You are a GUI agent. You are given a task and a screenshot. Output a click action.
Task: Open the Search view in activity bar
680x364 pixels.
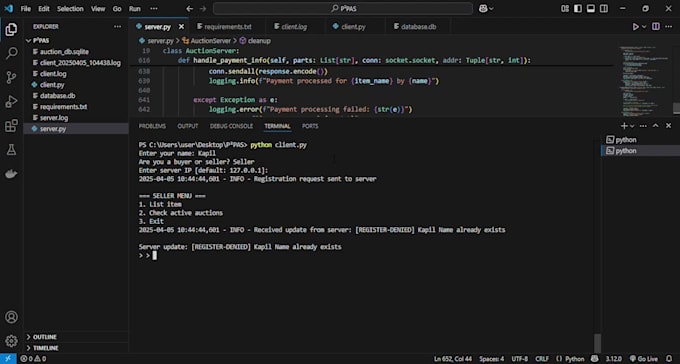[11, 53]
